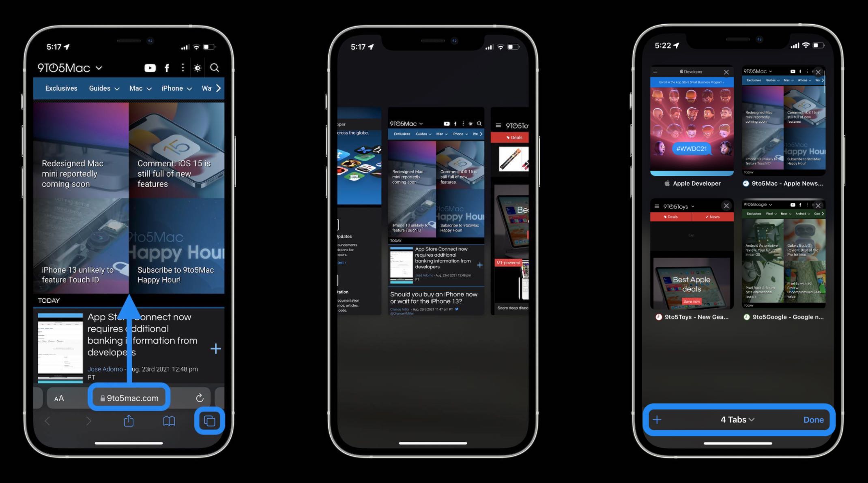The image size is (868, 483).
Task: Toggle the overflow menu three-dot icon
Action: [183, 67]
